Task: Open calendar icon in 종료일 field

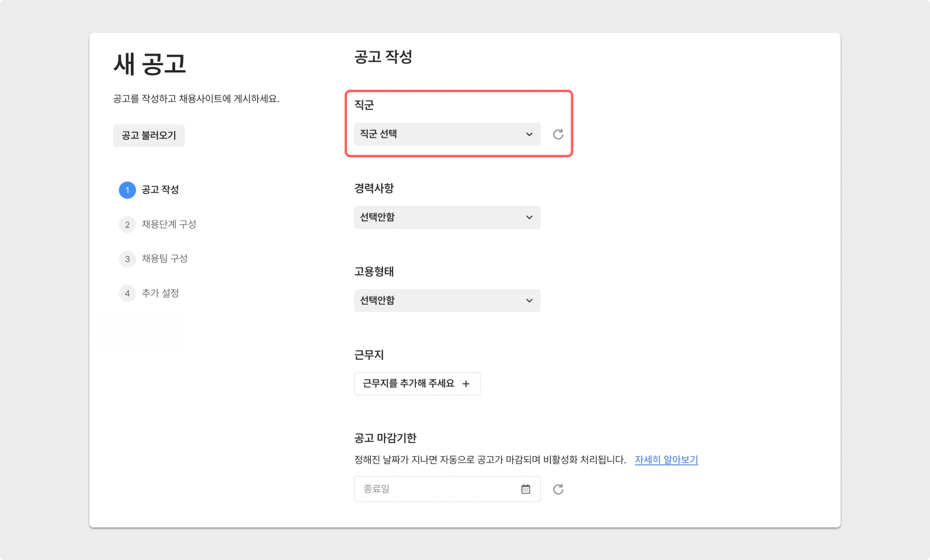Action: click(x=525, y=489)
